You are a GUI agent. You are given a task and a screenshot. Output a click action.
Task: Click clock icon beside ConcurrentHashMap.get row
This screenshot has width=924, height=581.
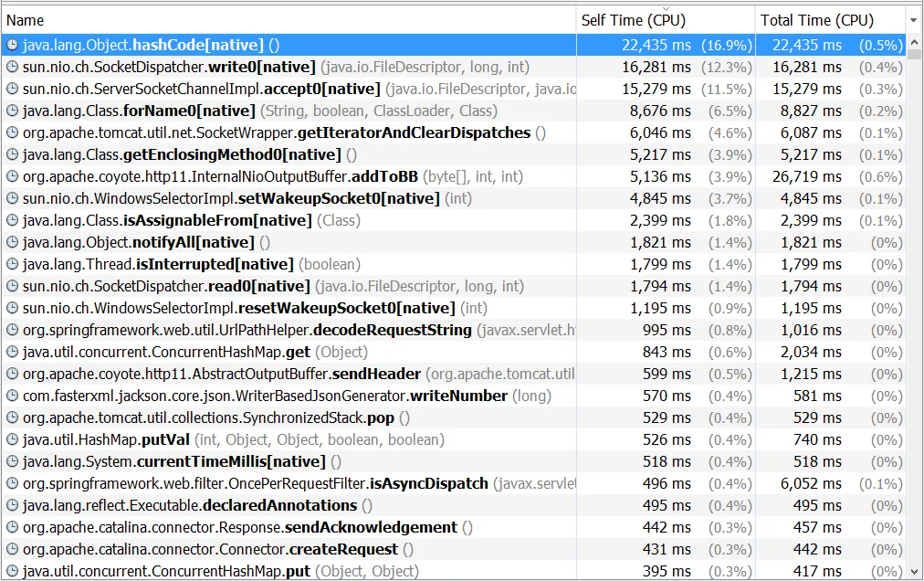(x=12, y=352)
